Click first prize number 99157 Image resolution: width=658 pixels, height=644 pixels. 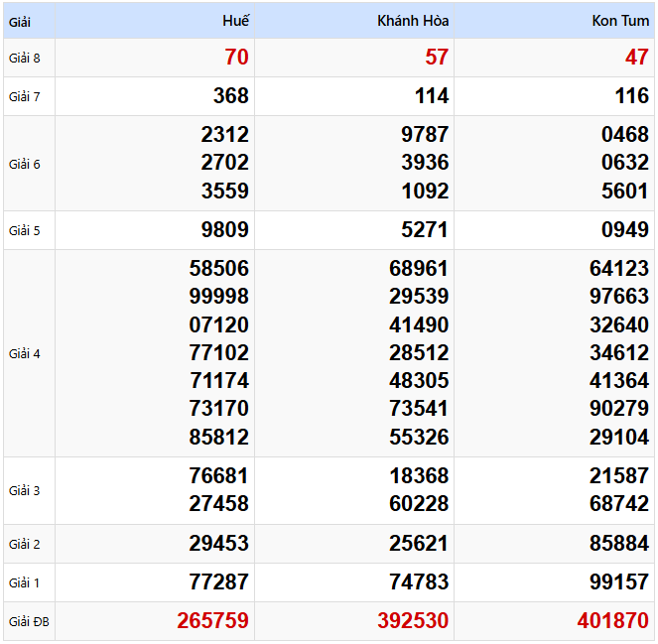pos(618,581)
